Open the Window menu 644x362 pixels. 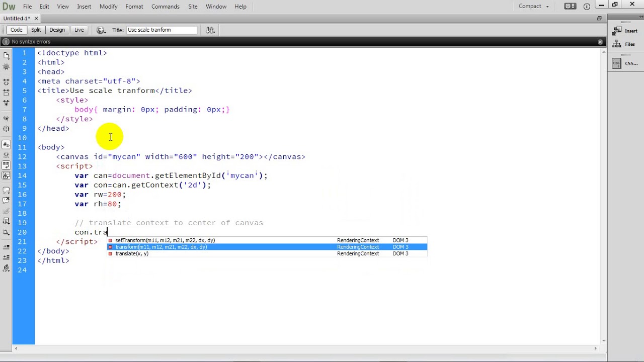pyautogui.click(x=216, y=7)
